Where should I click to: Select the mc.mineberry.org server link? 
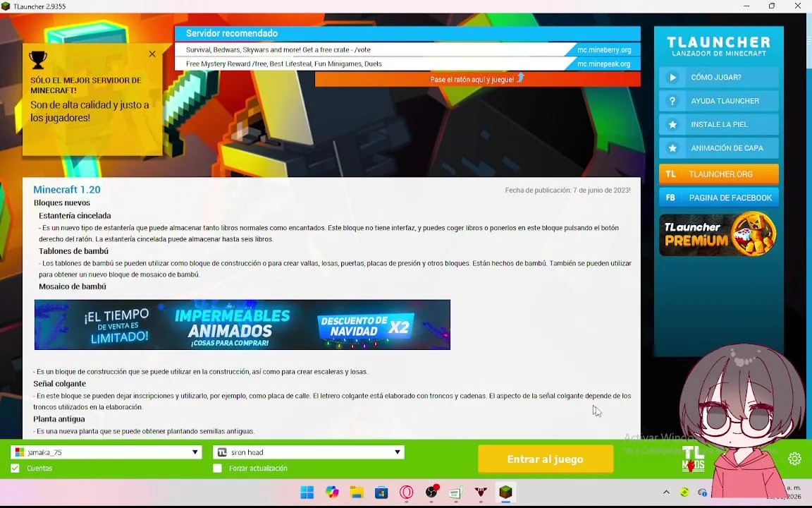(x=604, y=50)
